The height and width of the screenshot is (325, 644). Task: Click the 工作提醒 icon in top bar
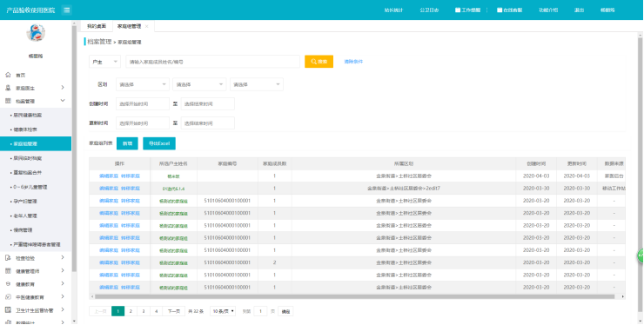pyautogui.click(x=458, y=10)
